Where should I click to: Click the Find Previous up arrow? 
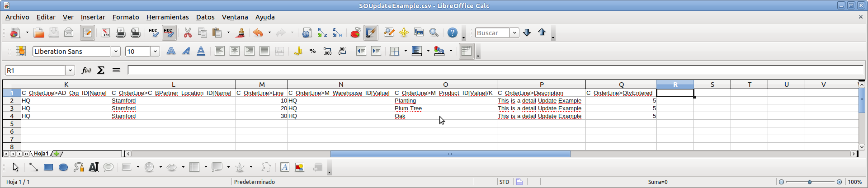(542, 33)
